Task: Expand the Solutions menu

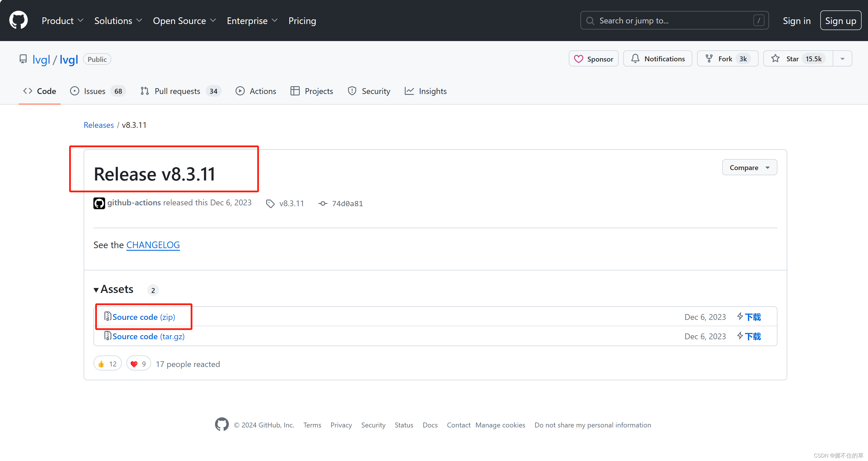Action: [x=118, y=21]
